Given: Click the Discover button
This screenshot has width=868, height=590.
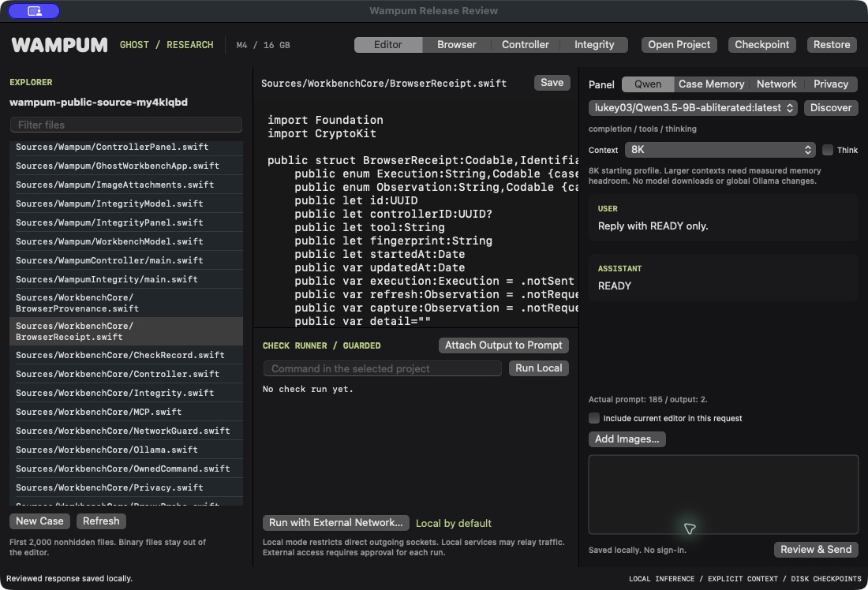Looking at the screenshot, I should [831, 108].
